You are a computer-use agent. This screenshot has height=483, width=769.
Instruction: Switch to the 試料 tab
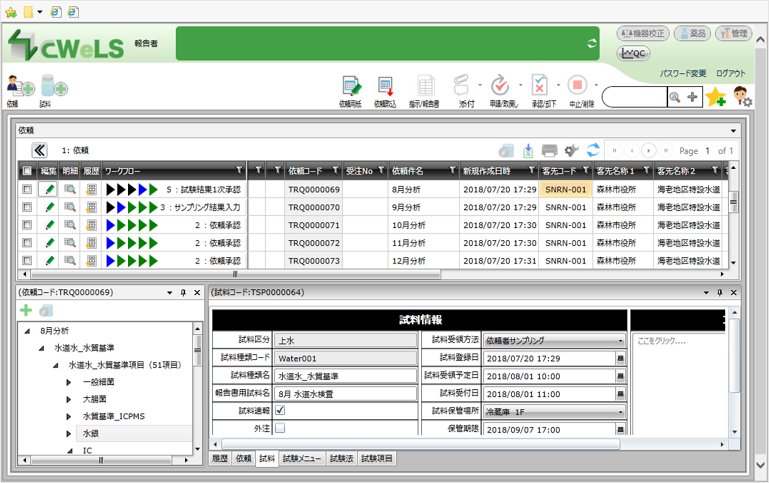(x=267, y=458)
